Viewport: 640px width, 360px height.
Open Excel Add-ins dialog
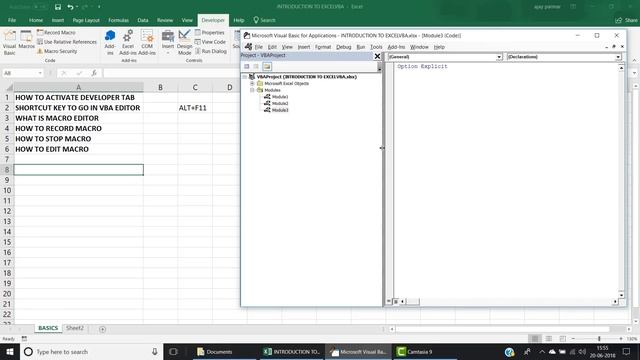tap(128, 42)
